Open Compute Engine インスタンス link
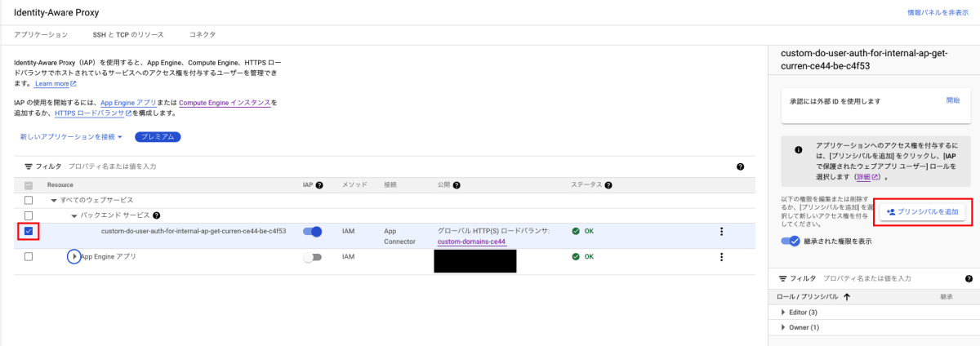The image size is (980, 346). click(224, 103)
